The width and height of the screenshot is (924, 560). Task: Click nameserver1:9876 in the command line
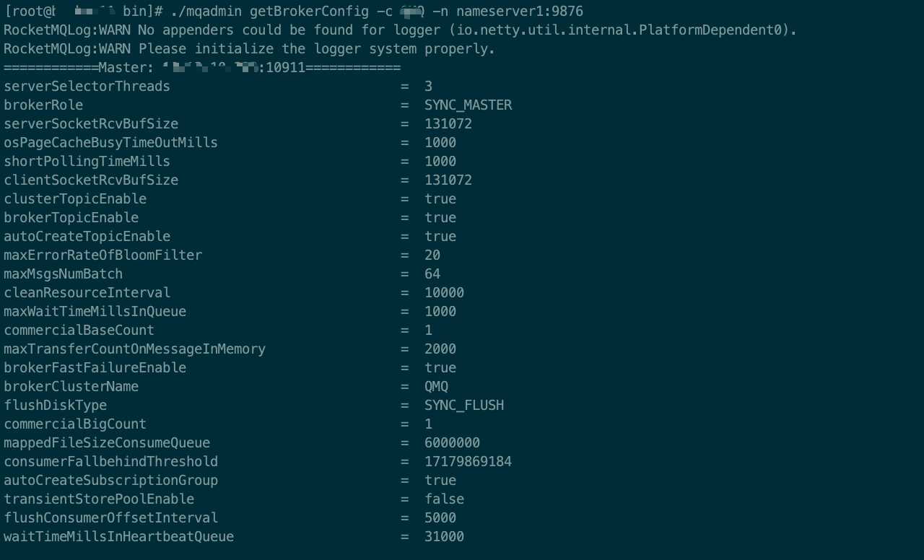(520, 12)
